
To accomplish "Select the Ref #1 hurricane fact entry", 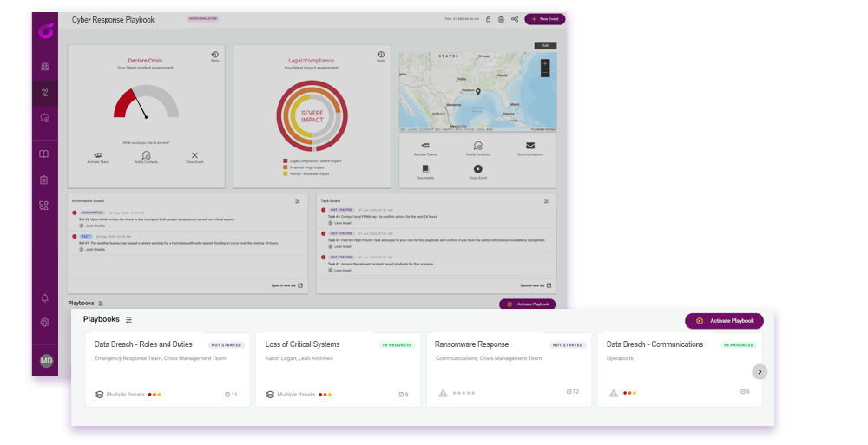I will (x=188, y=243).
